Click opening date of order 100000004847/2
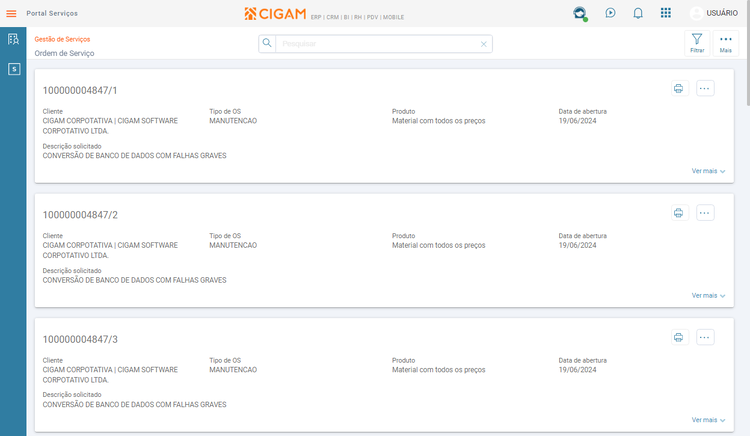Viewport: 750px width, 436px height. pos(577,245)
